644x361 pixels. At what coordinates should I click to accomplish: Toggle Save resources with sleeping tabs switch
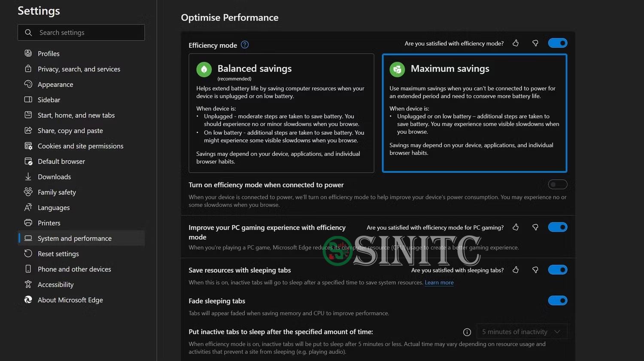(x=558, y=269)
